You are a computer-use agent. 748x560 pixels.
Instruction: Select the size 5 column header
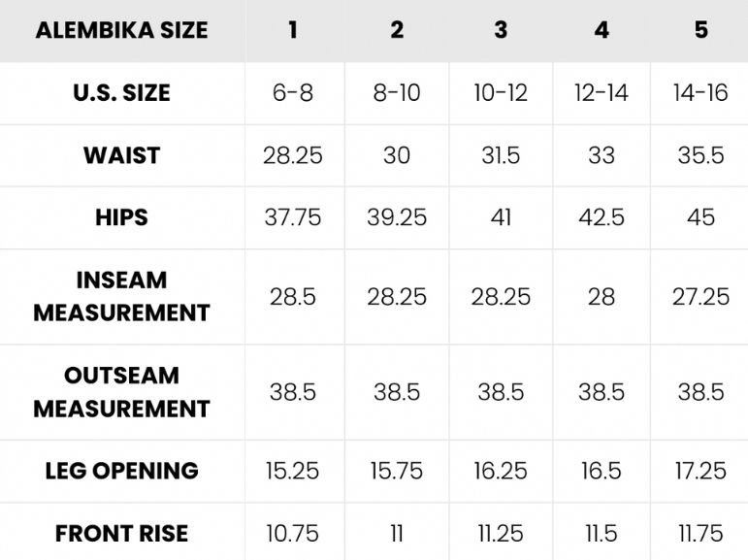click(700, 30)
